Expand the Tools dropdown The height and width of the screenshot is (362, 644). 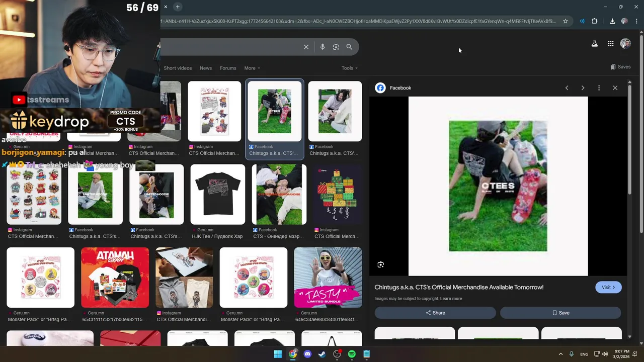(350, 68)
